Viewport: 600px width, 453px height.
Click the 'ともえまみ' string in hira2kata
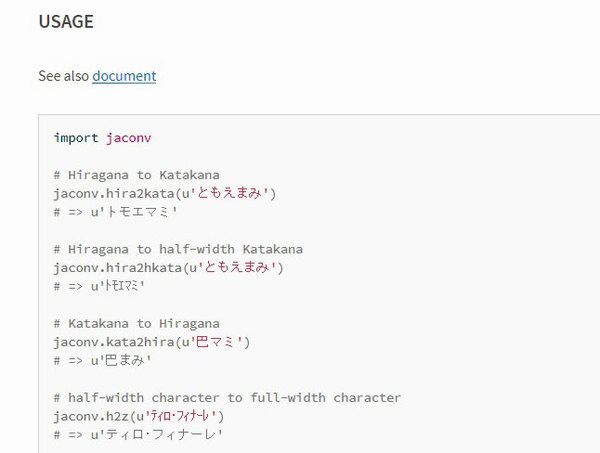tap(228, 193)
